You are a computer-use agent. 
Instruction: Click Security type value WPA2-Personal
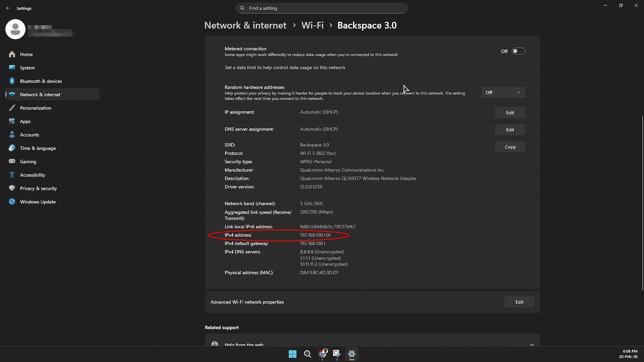click(316, 162)
